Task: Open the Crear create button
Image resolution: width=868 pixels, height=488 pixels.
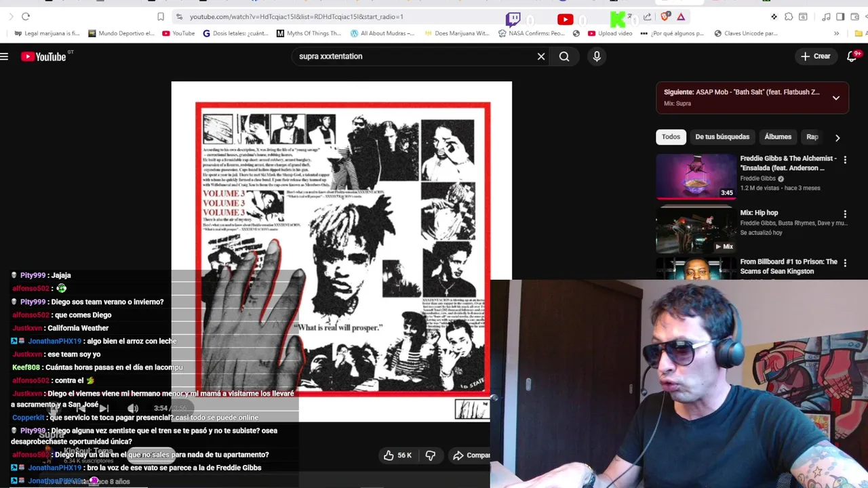Action: 816,56
